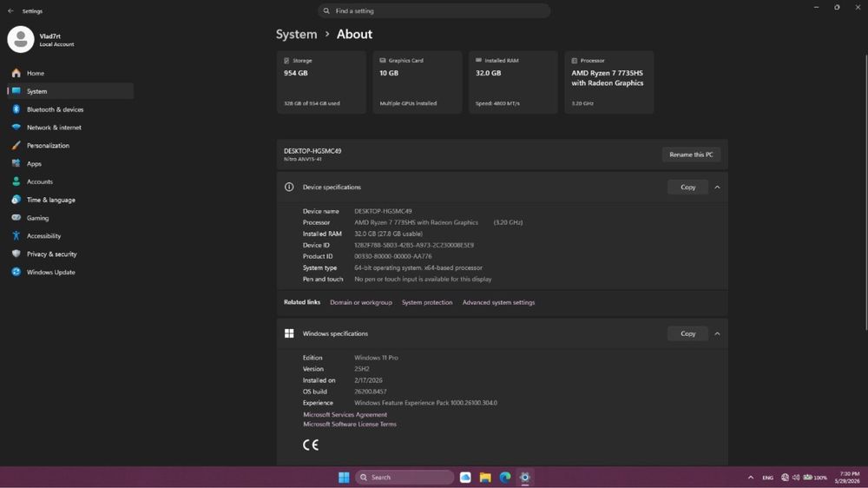The image size is (868, 488).
Task: Open the clock and date flyout
Action: [849, 478]
